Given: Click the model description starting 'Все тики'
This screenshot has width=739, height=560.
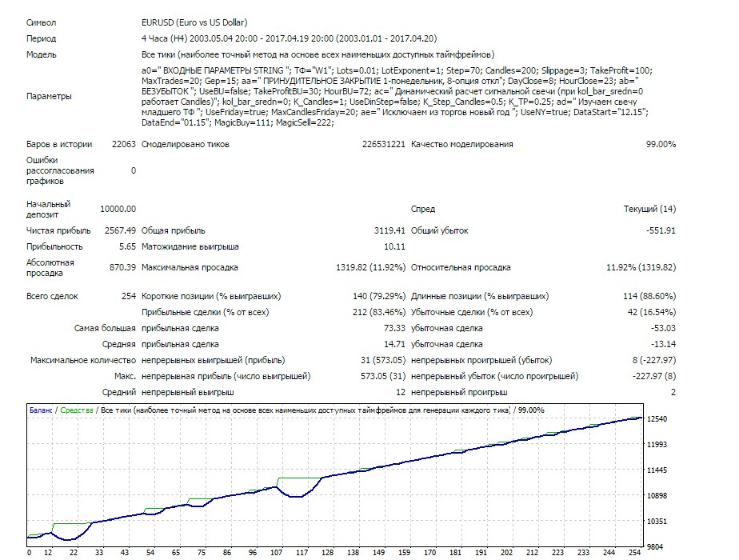Looking at the screenshot, I should point(318,54).
